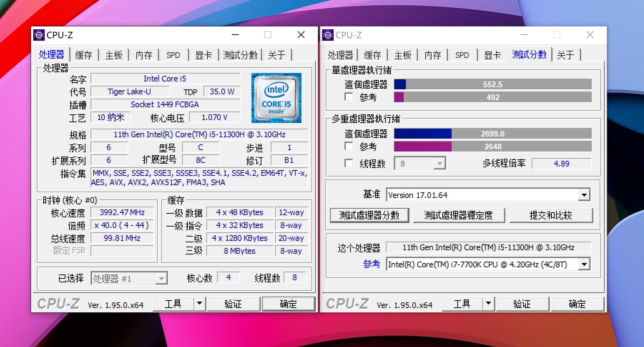Open the 关于 tab in left window

tap(277, 55)
